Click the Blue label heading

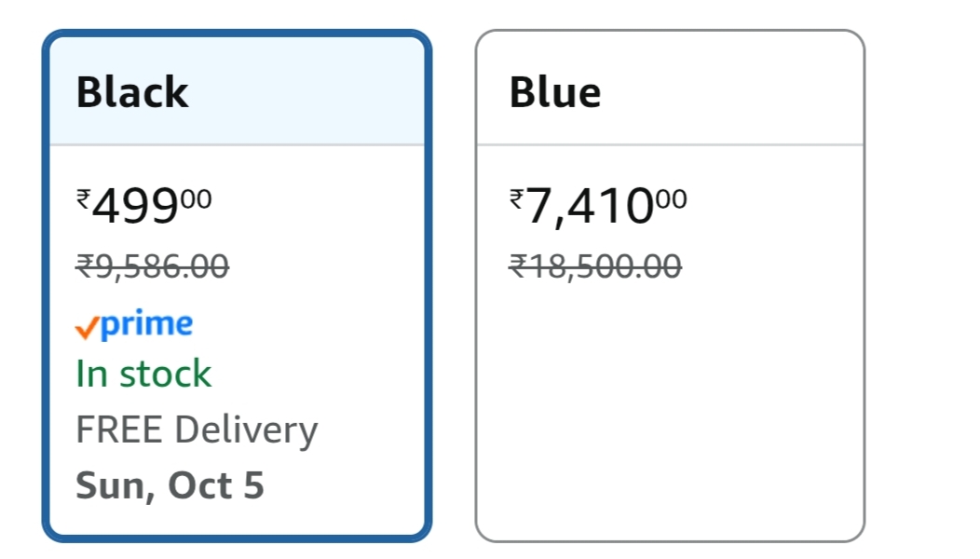click(555, 92)
